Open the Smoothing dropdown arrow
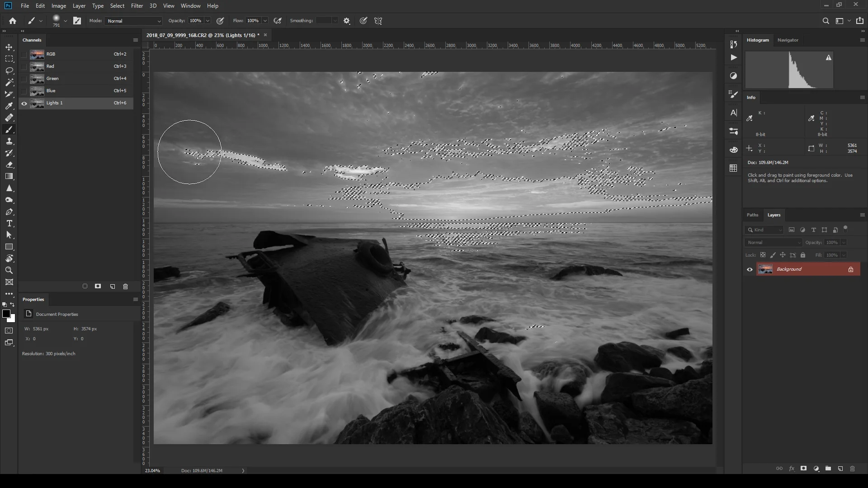Viewport: 868px width, 488px height. 335,21
